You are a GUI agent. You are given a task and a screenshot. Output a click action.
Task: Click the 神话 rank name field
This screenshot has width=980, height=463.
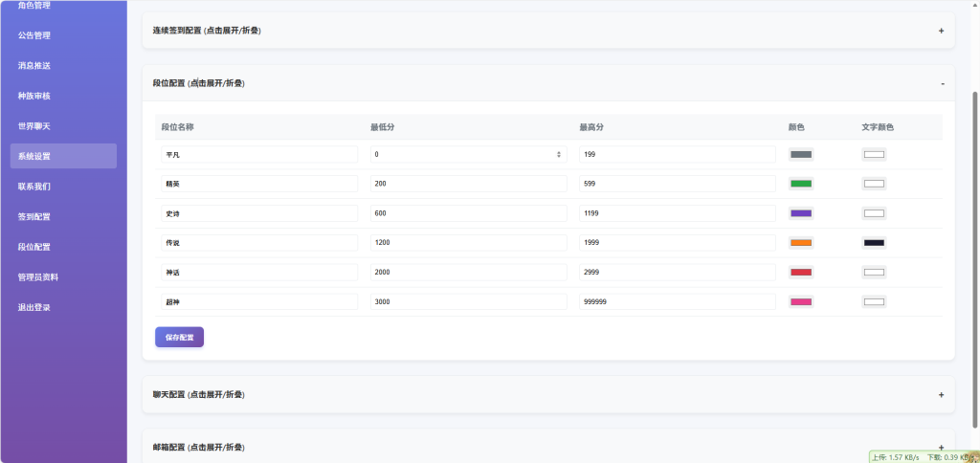point(256,273)
